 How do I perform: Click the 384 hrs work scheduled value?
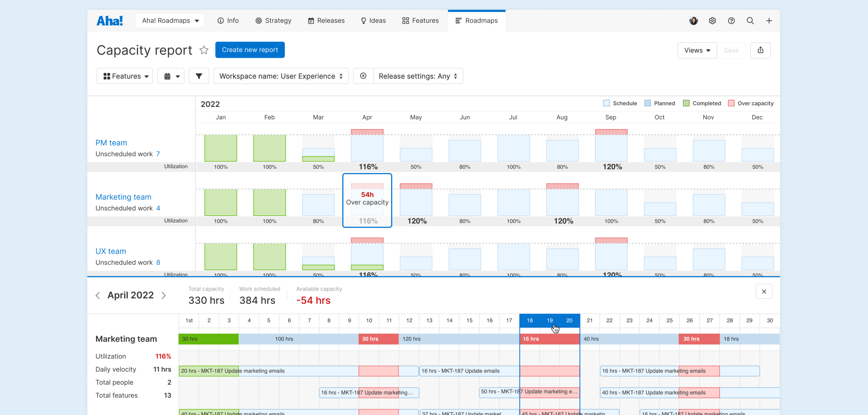[x=257, y=300]
